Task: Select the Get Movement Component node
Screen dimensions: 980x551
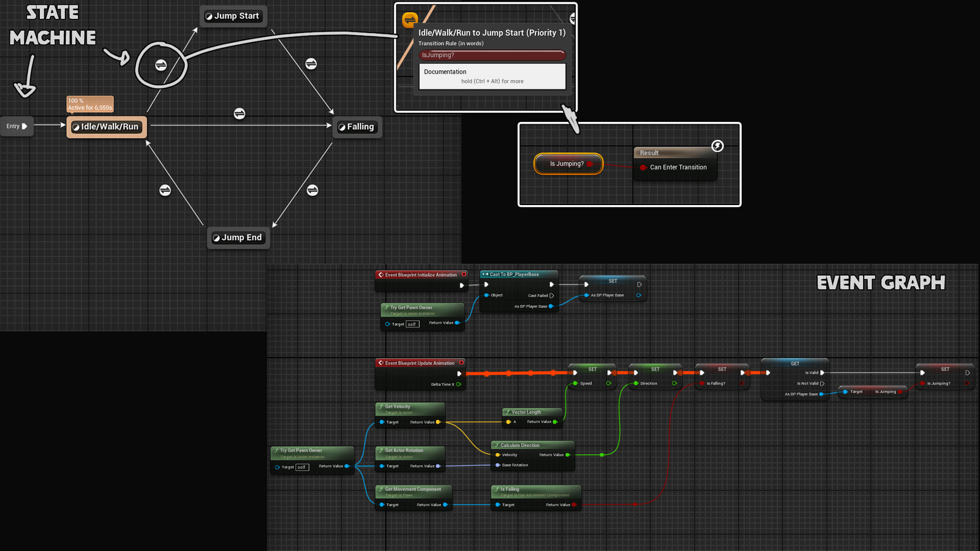Action: 413,497
